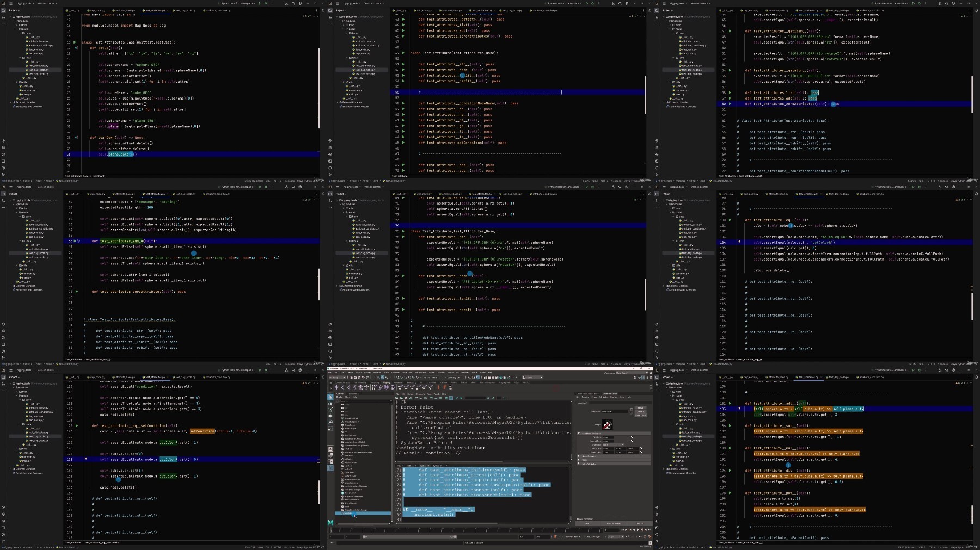Click Maya's command line input field
This screenshot has height=550, width=980.
coord(399,542)
